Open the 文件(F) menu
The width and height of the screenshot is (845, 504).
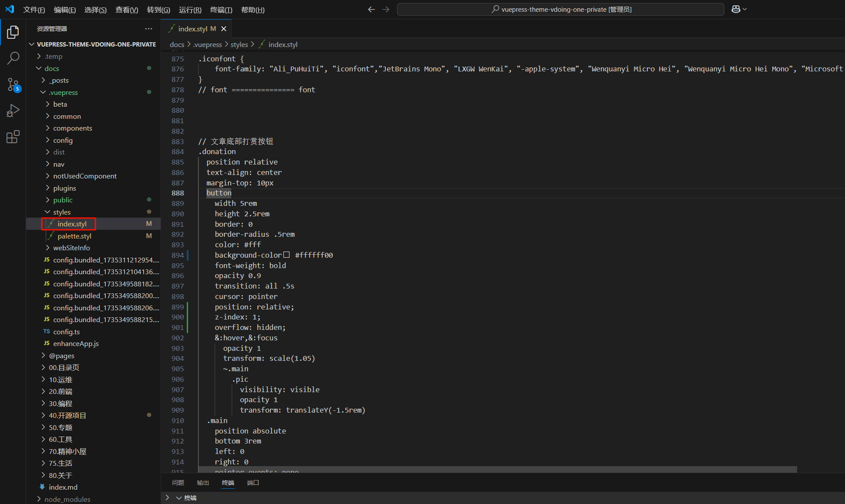pos(34,10)
